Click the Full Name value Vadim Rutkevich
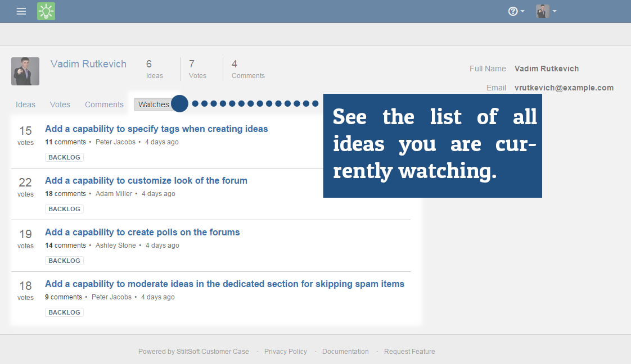This screenshot has height=364, width=631. (547, 69)
